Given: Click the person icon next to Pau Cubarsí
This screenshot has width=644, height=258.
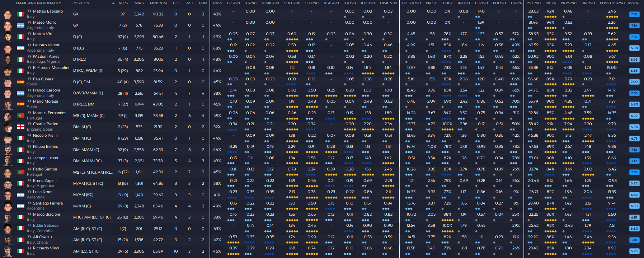Looking at the screenshot, I should 29,79.
